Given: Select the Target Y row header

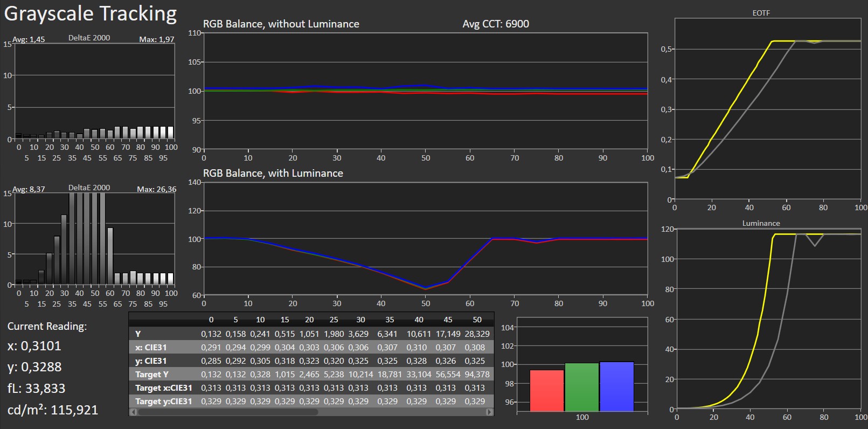Looking at the screenshot, I should 152,375.
